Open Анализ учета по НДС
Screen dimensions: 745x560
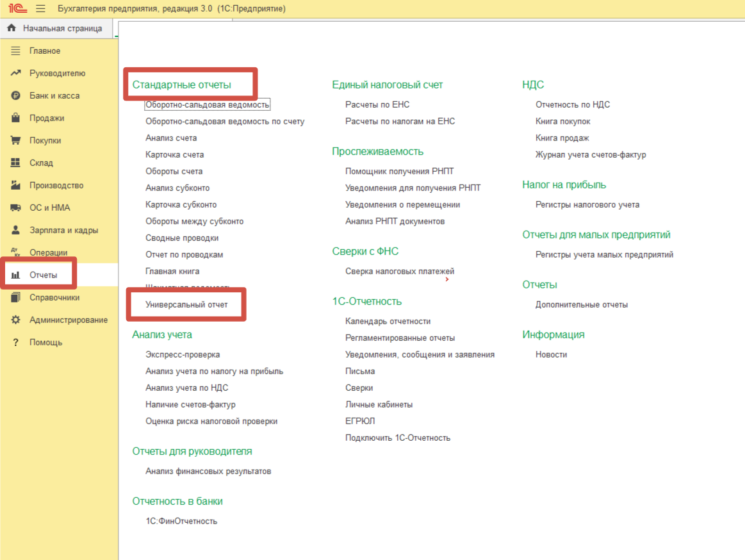186,388
